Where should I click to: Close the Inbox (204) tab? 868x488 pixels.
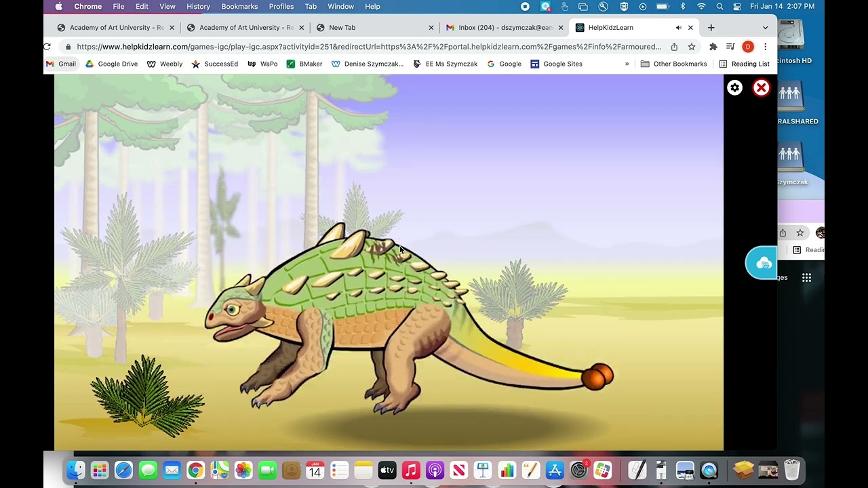point(561,28)
